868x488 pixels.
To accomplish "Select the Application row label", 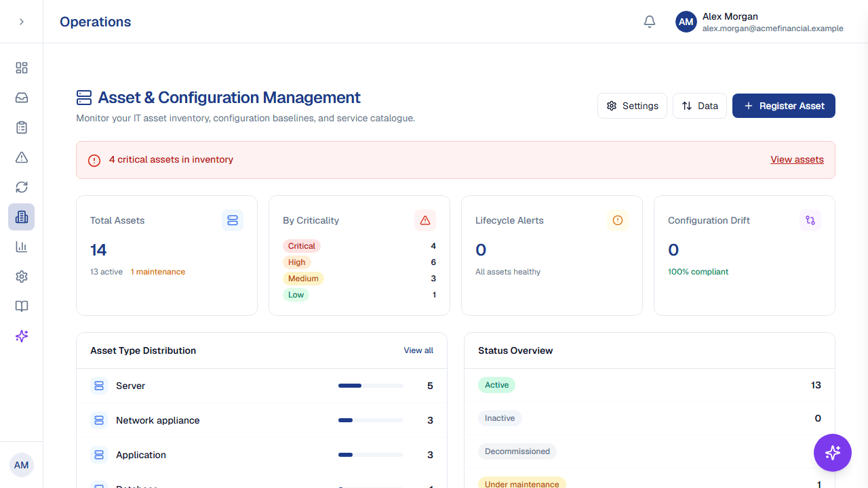I will 141,455.
